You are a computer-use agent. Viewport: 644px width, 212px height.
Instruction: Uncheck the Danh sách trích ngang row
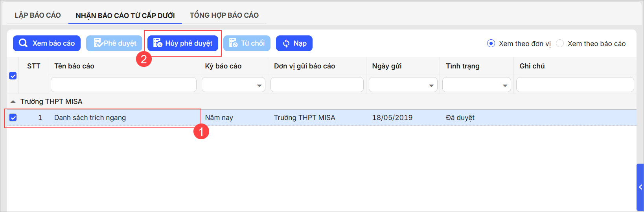(x=13, y=118)
